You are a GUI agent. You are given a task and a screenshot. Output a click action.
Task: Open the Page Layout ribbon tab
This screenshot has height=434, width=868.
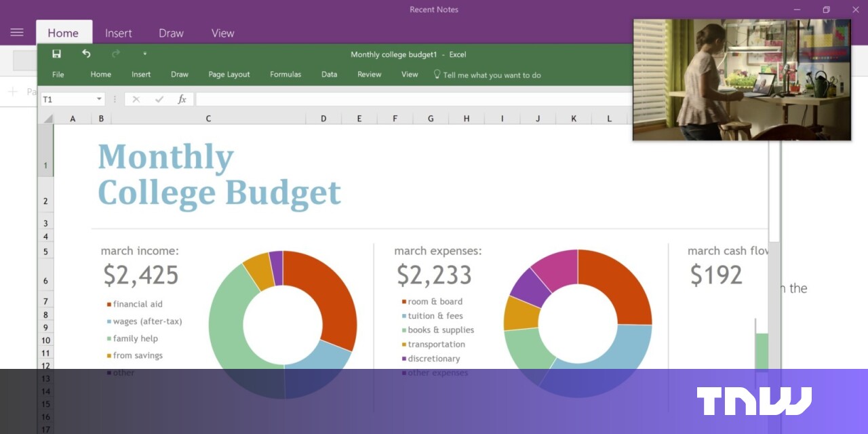(229, 75)
